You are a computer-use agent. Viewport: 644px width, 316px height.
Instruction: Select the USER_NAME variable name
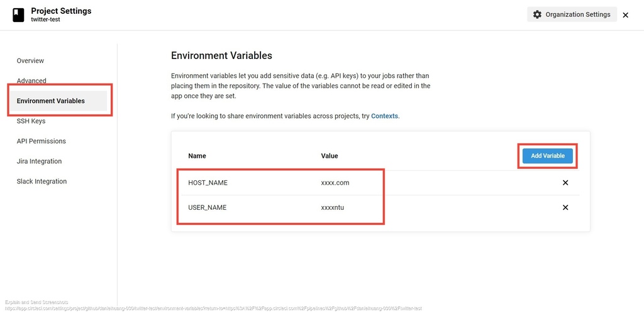[207, 208]
